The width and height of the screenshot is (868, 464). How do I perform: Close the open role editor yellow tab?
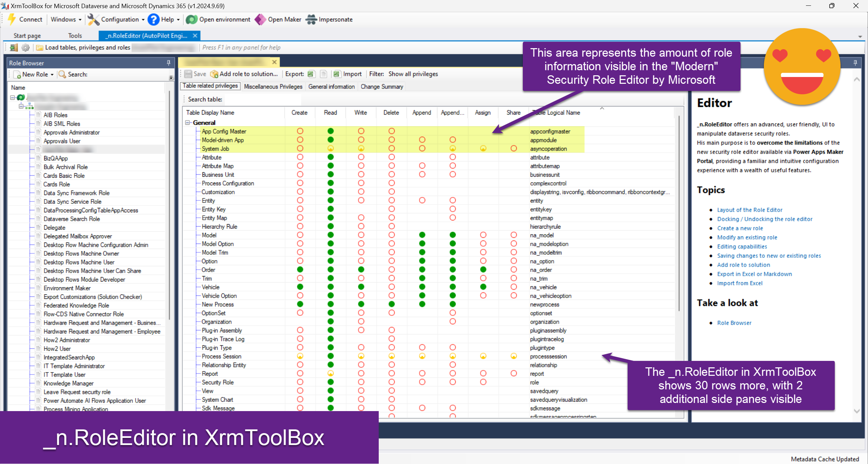point(274,62)
